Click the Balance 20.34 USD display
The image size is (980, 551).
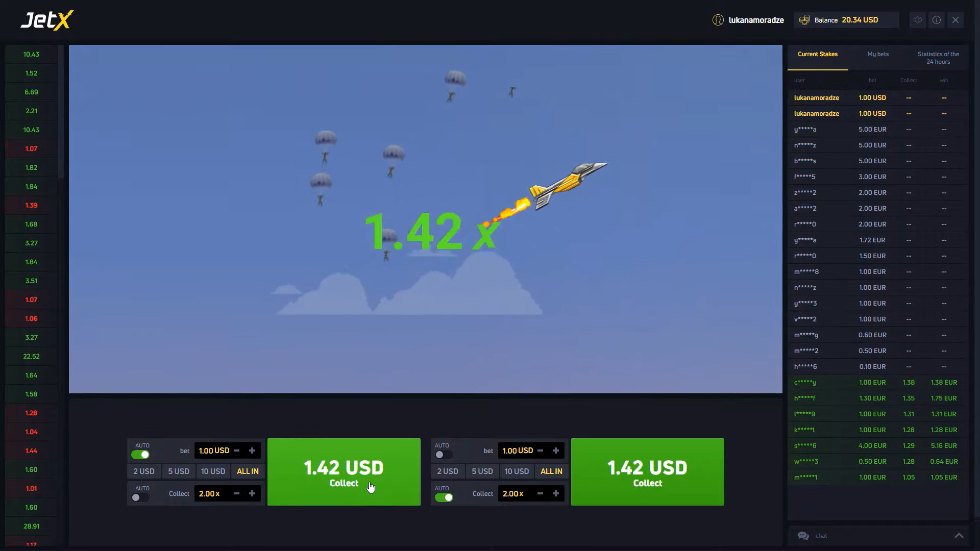pyautogui.click(x=846, y=20)
